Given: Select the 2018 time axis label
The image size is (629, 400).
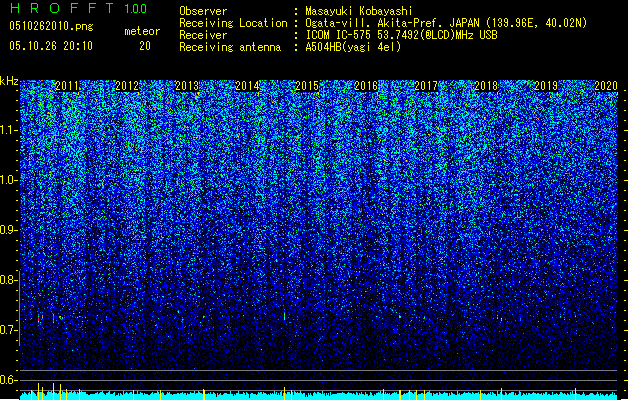Looking at the screenshot, I should coord(486,86).
